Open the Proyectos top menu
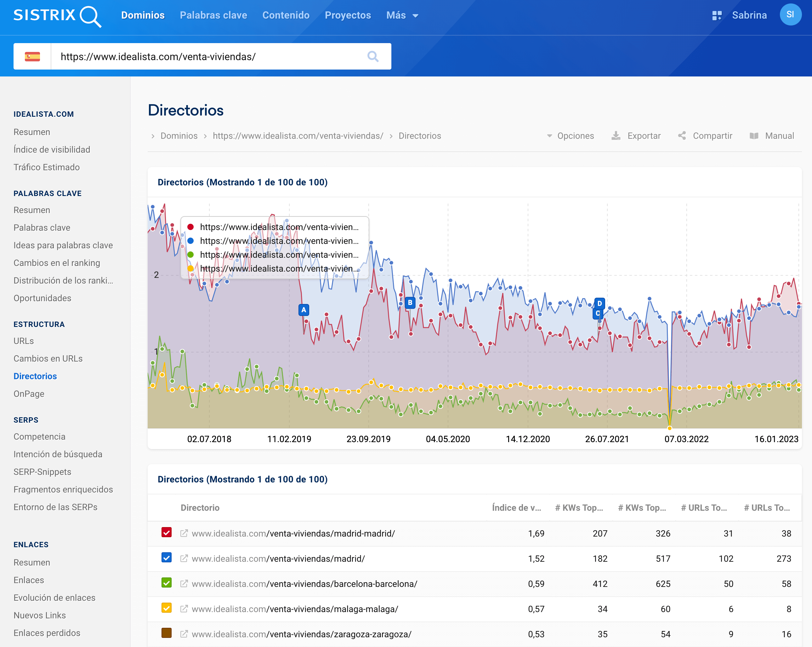Image resolution: width=812 pixels, height=647 pixels. click(348, 15)
